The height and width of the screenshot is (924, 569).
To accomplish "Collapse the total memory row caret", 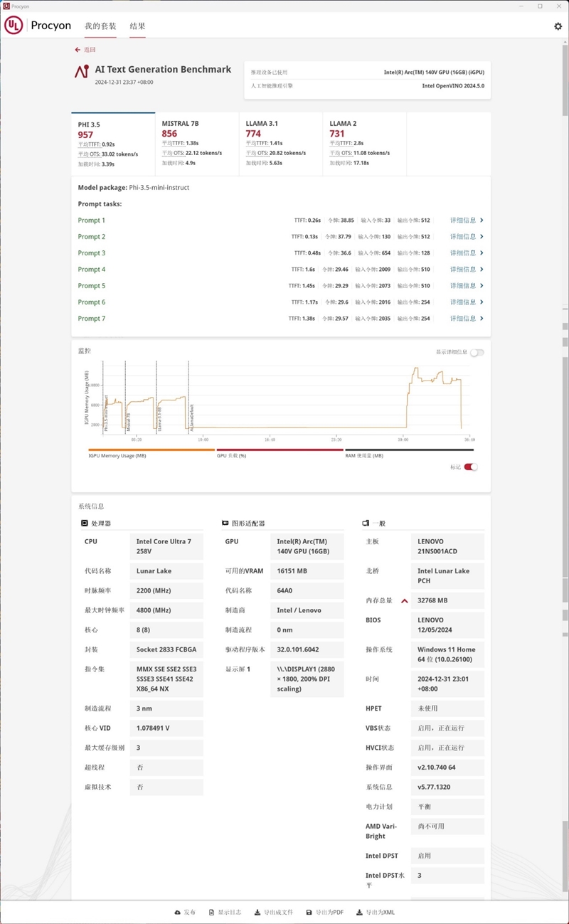I will [405, 601].
